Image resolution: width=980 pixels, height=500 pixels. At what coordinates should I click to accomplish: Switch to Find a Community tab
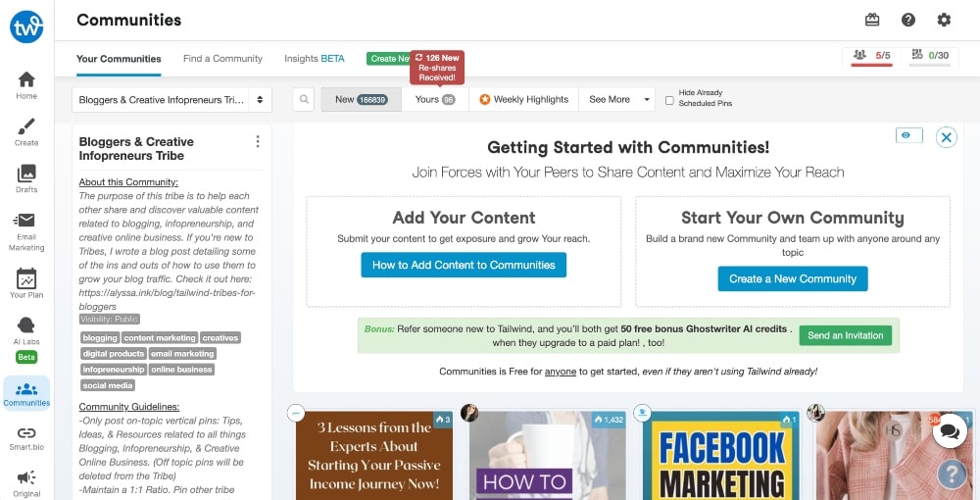tap(222, 59)
